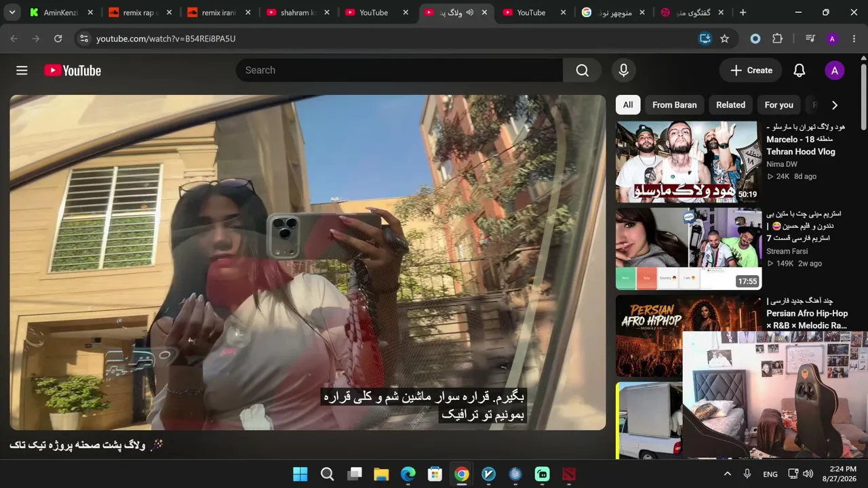Click the video title 'ولاگ پشت صحنه پروژه تیک تاک'
Screen dimensions: 868x488
coord(87,445)
